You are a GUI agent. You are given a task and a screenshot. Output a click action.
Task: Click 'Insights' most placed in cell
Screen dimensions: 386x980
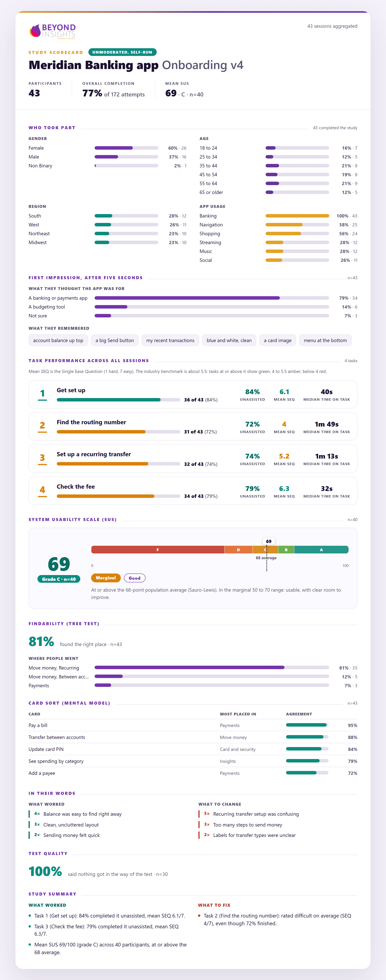tap(228, 761)
